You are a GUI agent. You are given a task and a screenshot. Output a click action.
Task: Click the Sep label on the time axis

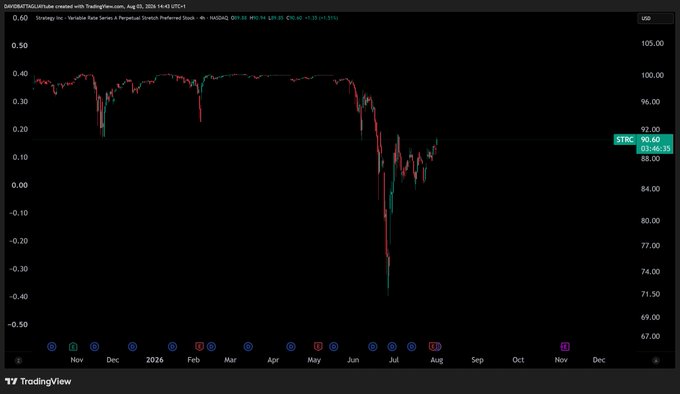click(x=477, y=360)
